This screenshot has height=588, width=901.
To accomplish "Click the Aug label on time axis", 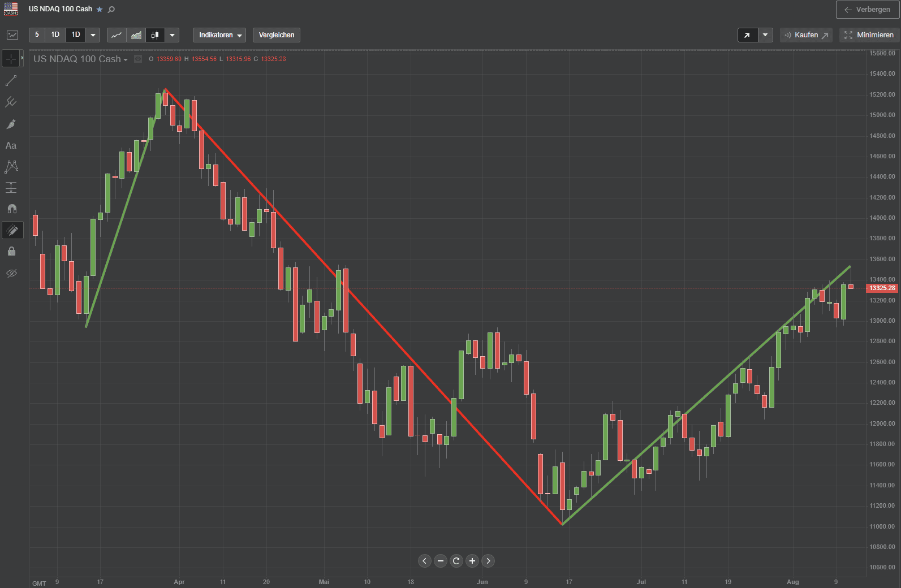I will tap(793, 582).
